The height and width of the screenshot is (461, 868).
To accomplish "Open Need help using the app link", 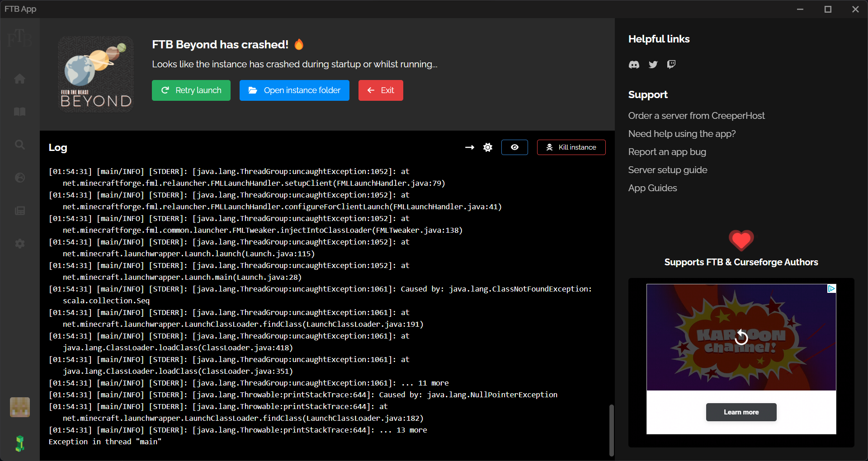I will tap(682, 134).
